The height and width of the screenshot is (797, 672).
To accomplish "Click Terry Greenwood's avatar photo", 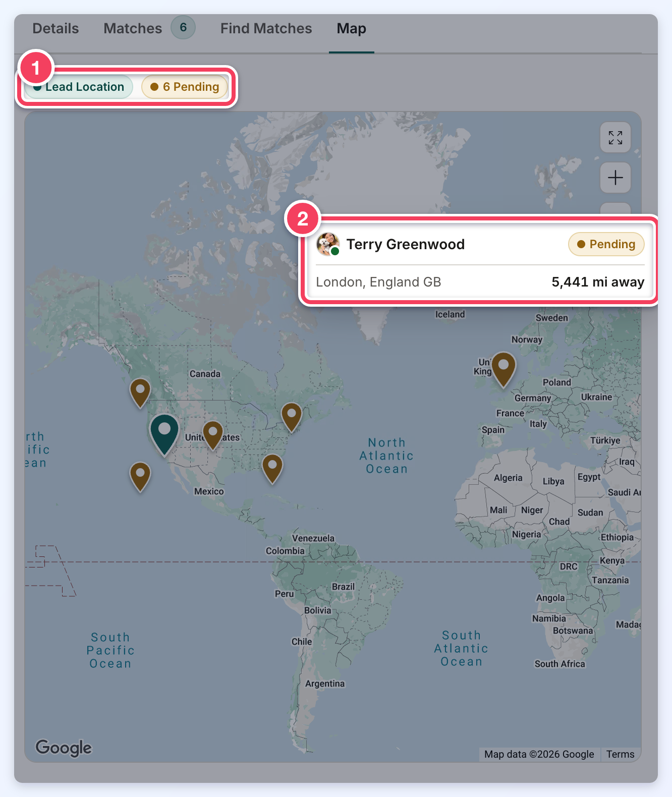I will coord(328,244).
